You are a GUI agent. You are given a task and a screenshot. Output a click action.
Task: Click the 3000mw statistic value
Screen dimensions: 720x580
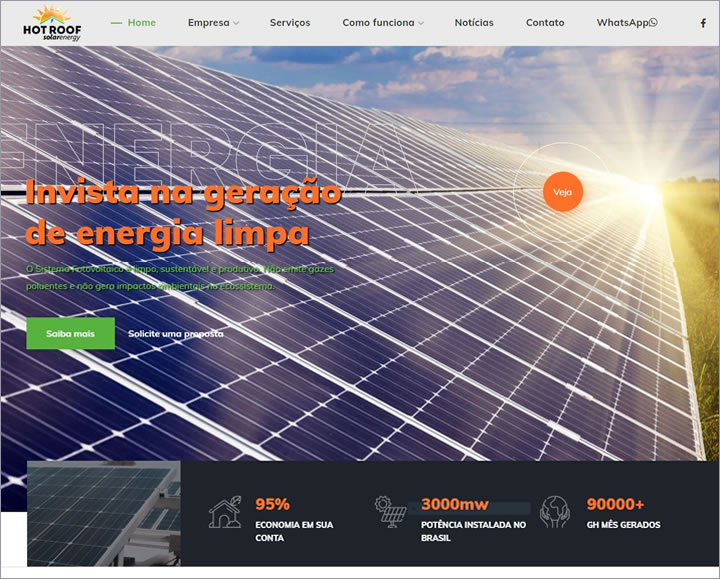[x=455, y=504]
